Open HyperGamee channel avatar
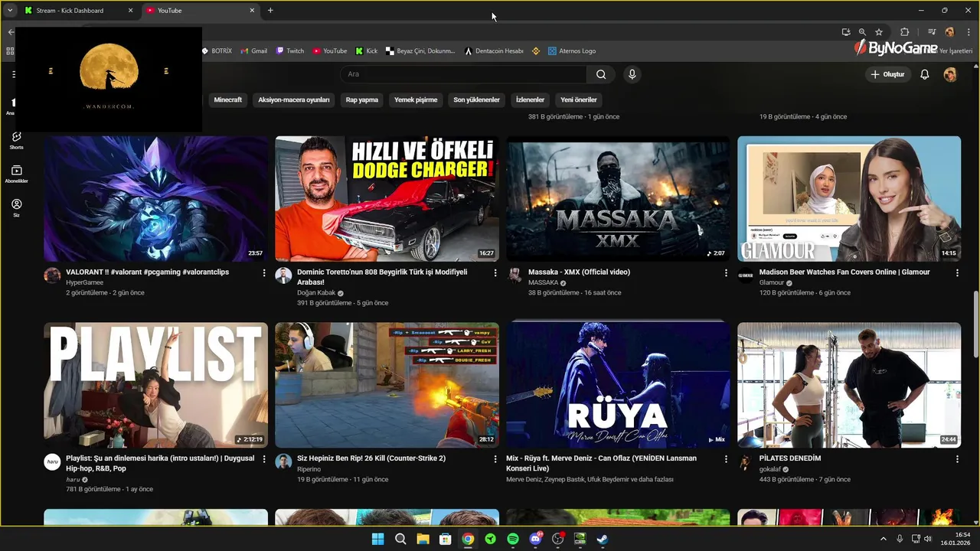The width and height of the screenshot is (980, 551). coord(52,275)
